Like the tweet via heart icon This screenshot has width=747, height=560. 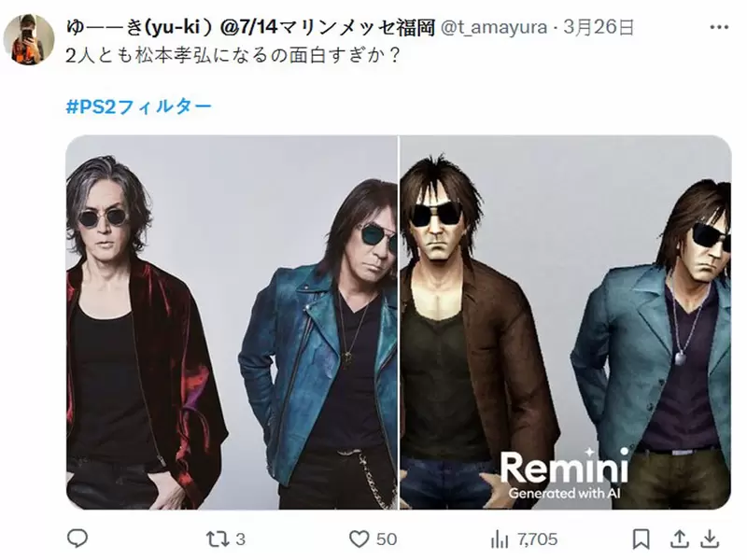pos(359,539)
